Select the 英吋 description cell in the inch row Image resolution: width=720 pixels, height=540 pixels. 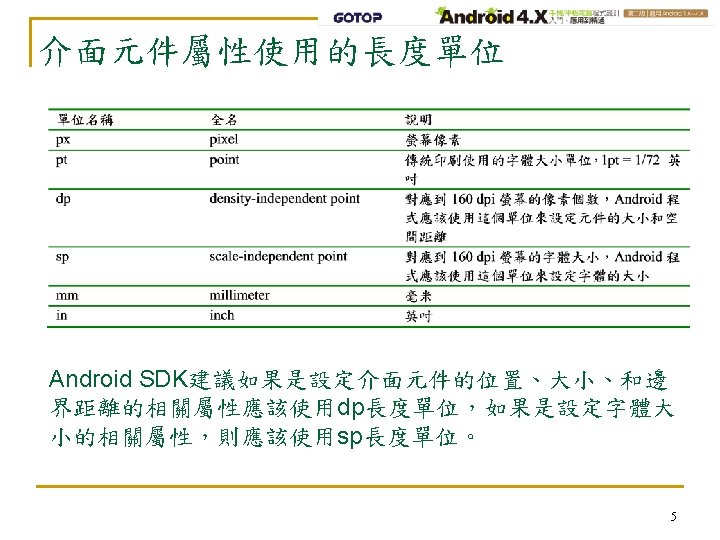pos(418,316)
